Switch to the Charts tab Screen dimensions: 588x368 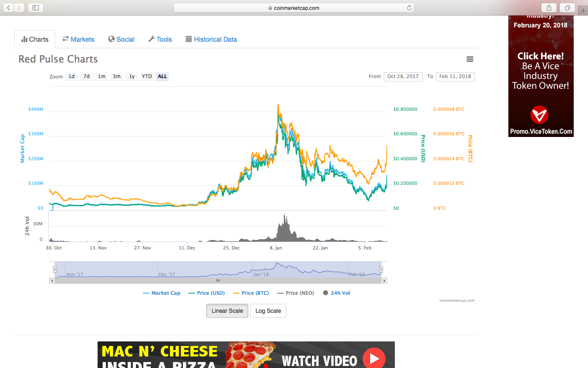[35, 39]
